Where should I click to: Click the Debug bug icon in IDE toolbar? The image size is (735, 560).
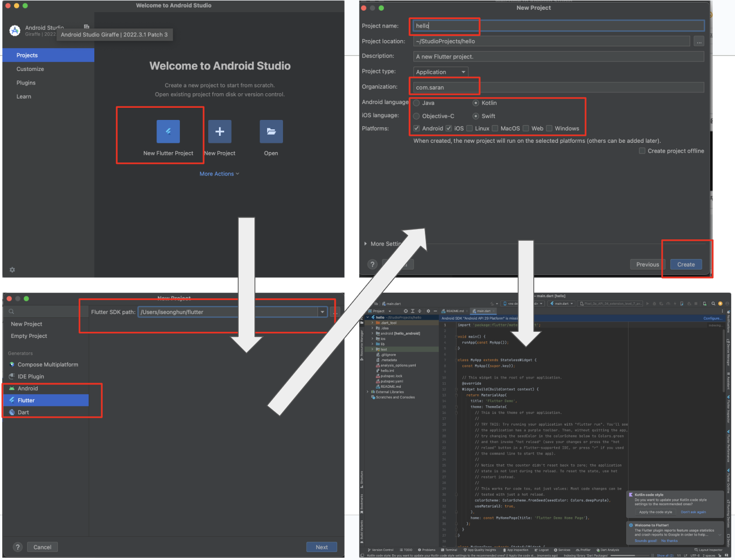point(654,304)
